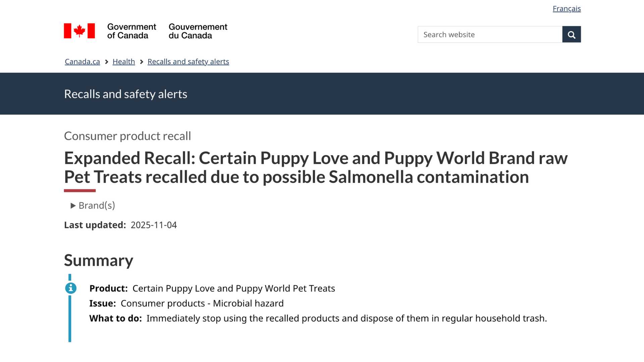The height and width of the screenshot is (362, 644).
Task: Click the Gouvernement du Canada French wordmark
Action: pyautogui.click(x=198, y=31)
